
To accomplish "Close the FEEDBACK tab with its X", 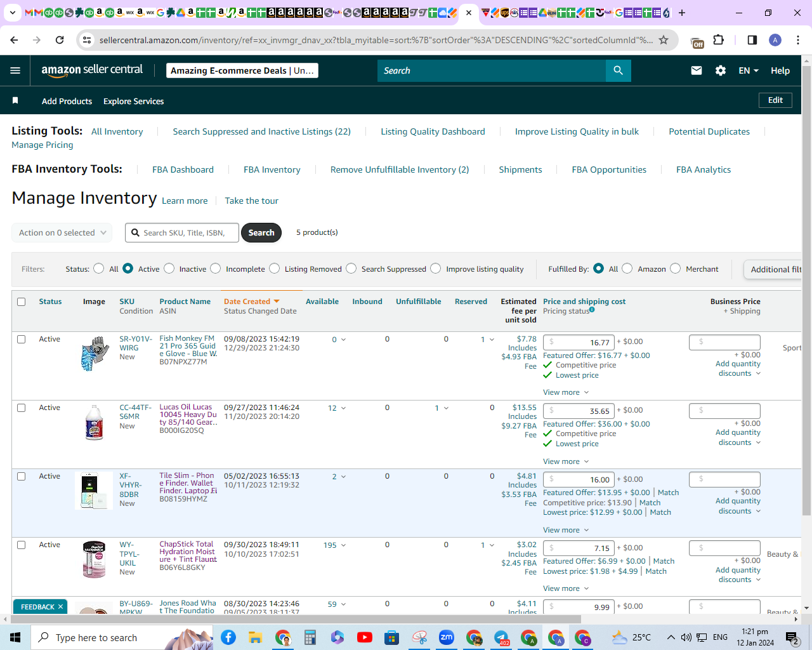I will [x=60, y=607].
